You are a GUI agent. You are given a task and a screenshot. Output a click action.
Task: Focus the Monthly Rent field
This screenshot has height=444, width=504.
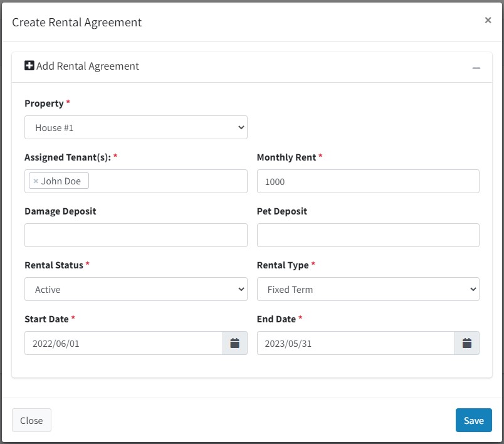(x=368, y=181)
